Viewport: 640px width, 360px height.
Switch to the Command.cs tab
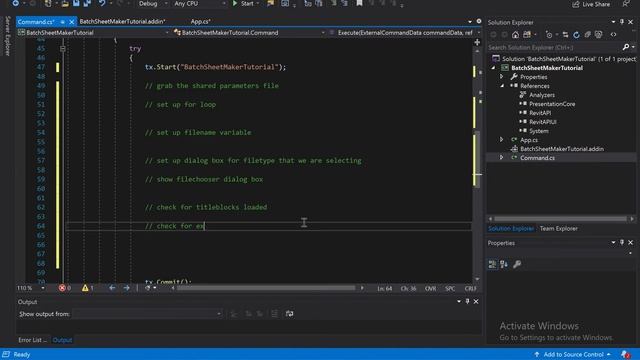36,22
